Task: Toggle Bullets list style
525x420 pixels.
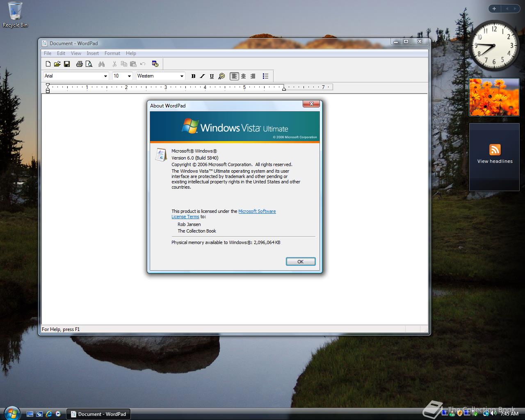Action: [x=266, y=76]
